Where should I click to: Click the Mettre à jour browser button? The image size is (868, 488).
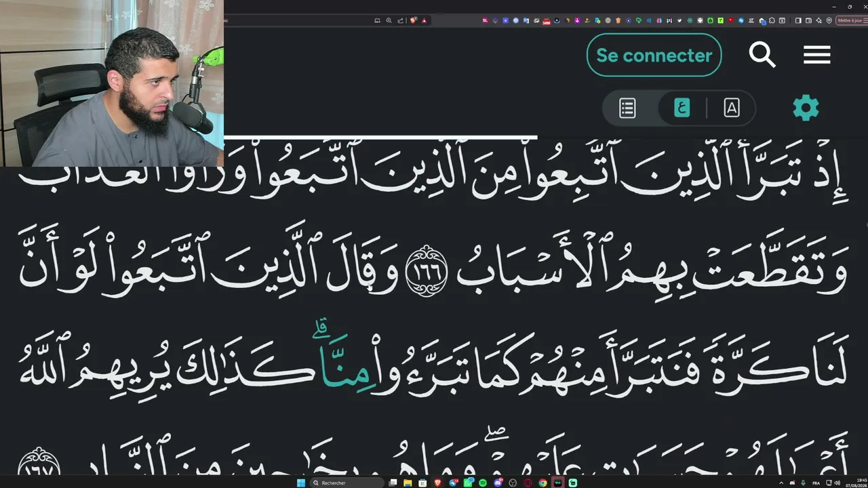tap(852, 20)
